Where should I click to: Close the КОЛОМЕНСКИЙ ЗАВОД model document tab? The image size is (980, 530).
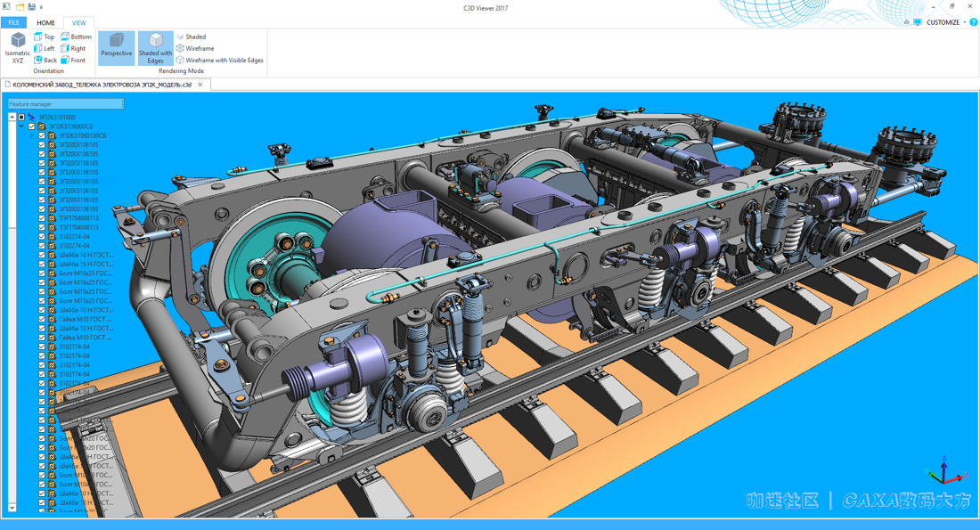click(x=200, y=85)
